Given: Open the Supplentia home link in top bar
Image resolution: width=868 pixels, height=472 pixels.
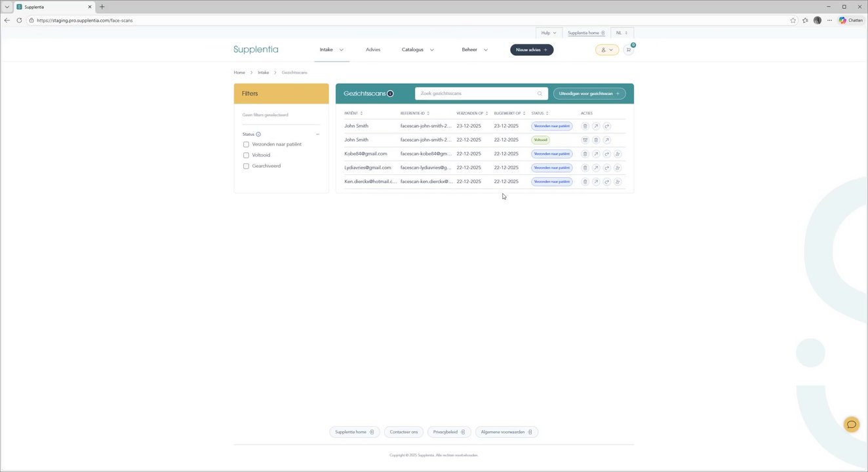Looking at the screenshot, I should tap(586, 33).
